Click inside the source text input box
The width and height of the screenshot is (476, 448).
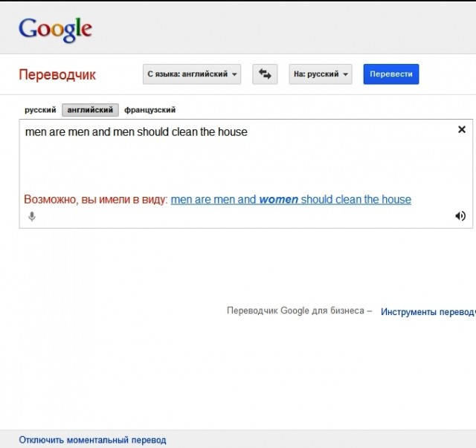[238, 163]
